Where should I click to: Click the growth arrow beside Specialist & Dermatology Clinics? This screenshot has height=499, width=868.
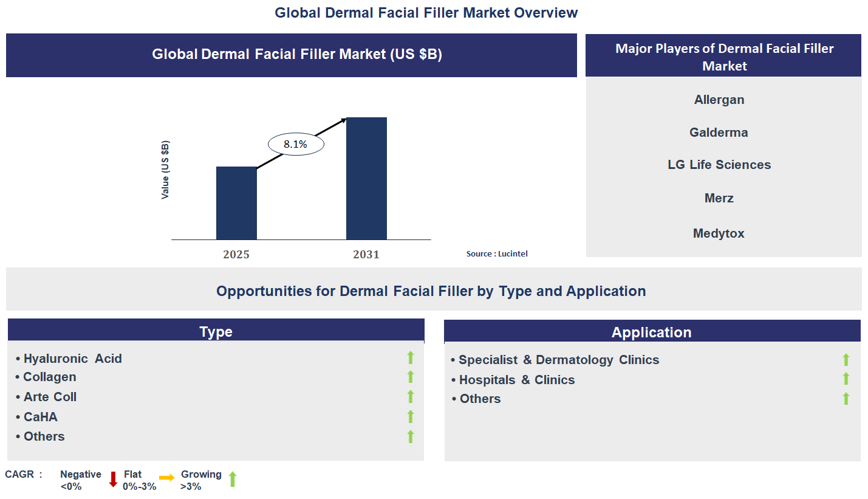coord(846,359)
